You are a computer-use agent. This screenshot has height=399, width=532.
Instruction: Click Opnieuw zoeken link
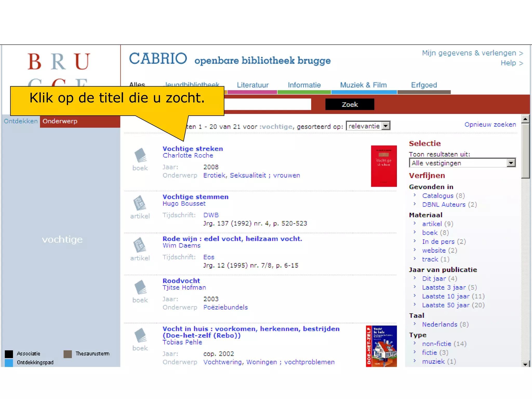[490, 124]
